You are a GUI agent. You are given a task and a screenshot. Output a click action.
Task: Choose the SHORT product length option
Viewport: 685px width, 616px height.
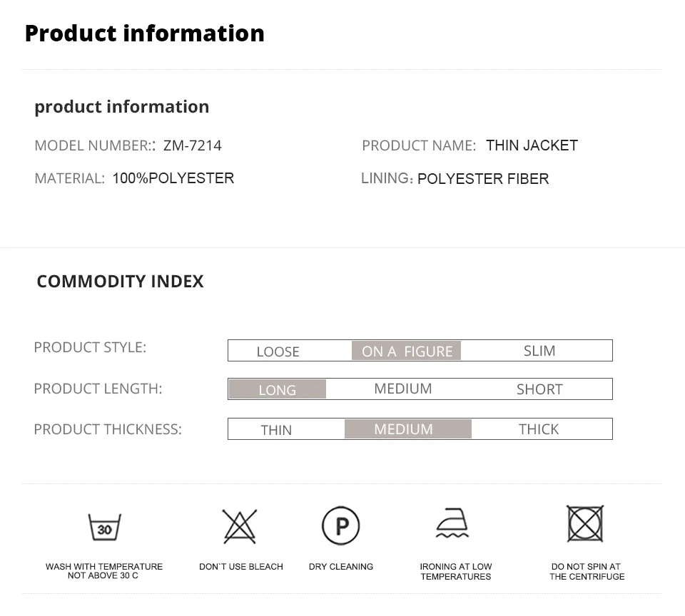click(539, 389)
